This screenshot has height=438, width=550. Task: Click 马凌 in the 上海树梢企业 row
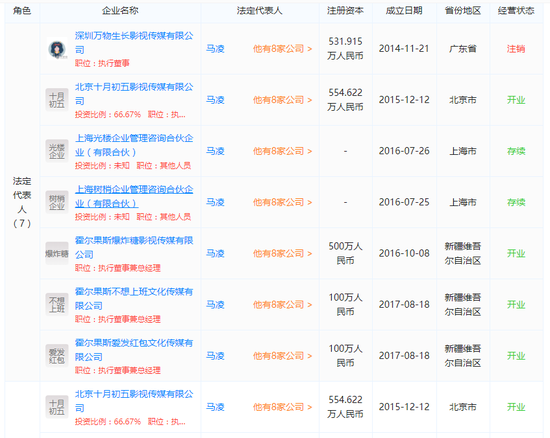[x=215, y=202]
